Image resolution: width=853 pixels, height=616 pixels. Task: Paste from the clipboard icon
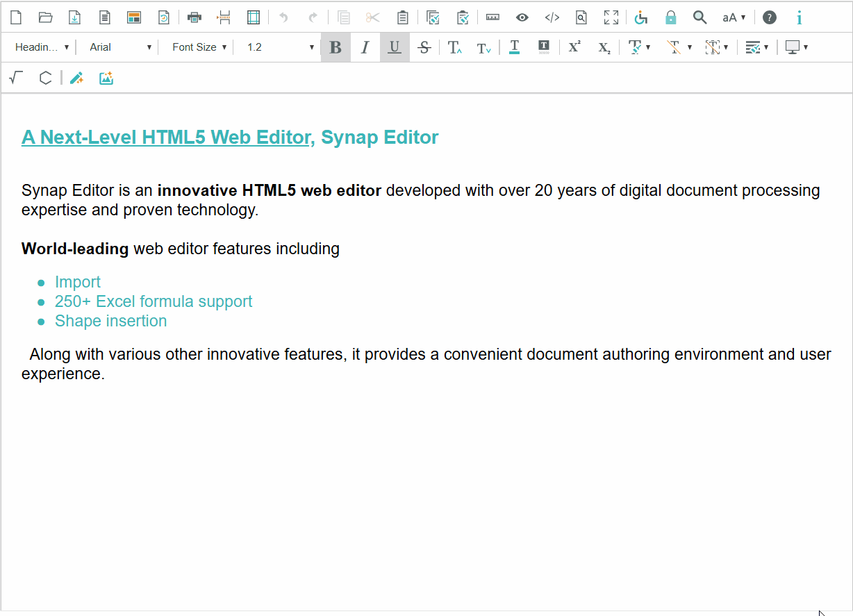[x=403, y=17]
